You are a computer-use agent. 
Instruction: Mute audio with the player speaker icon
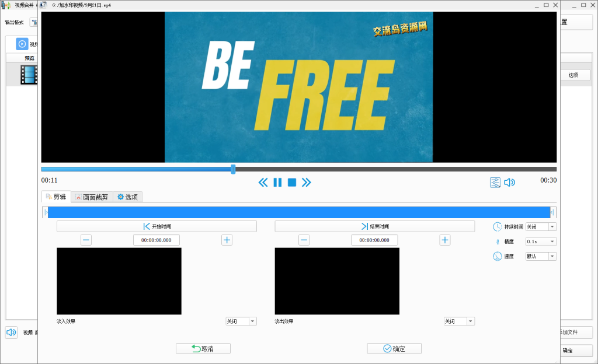[510, 183]
